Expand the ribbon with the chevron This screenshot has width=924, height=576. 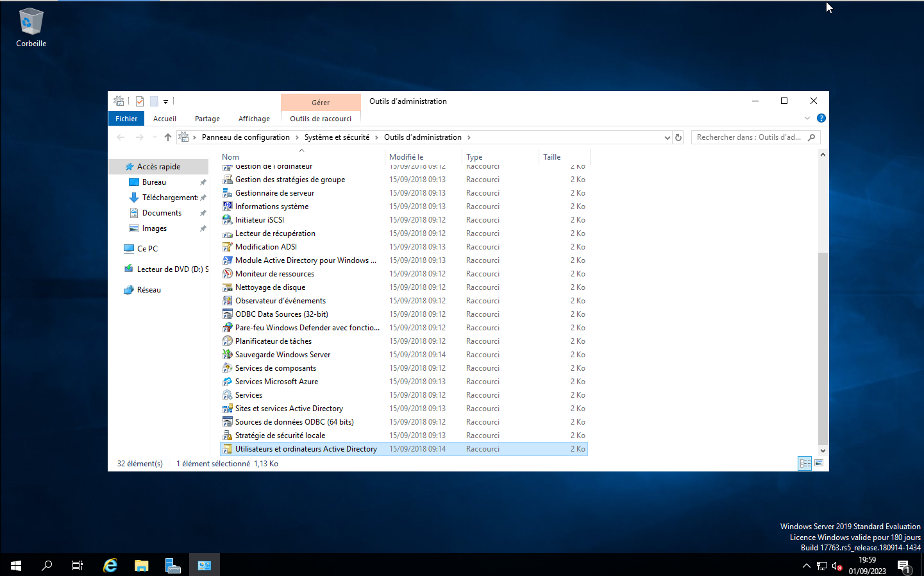807,118
